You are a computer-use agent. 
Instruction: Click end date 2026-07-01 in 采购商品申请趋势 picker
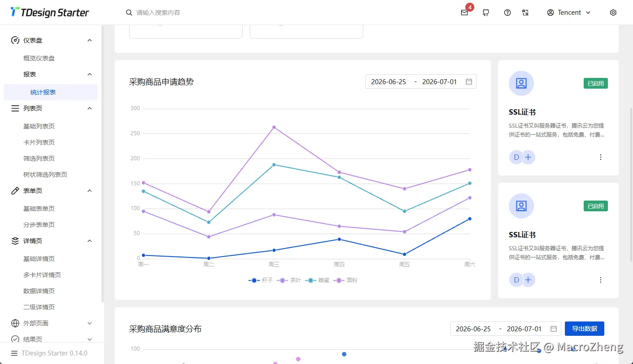(440, 81)
